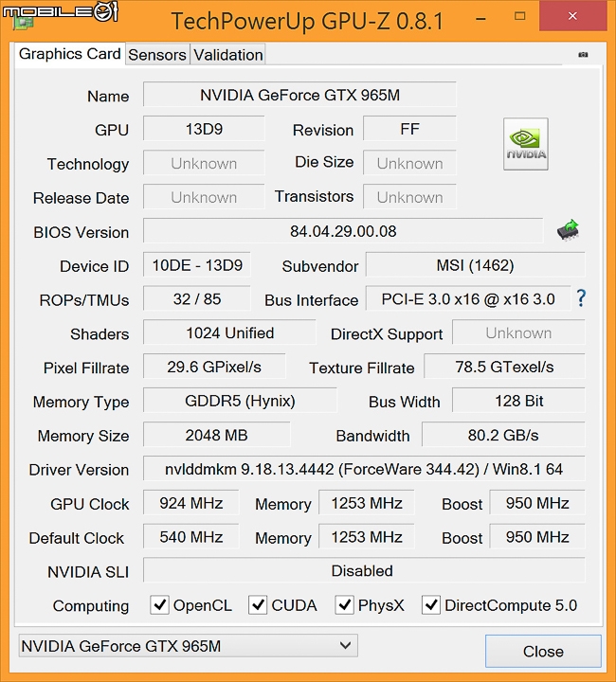
Task: Click the TechPowerUp GPU-Z 0.8.1 title text
Action: pyautogui.click(x=308, y=21)
